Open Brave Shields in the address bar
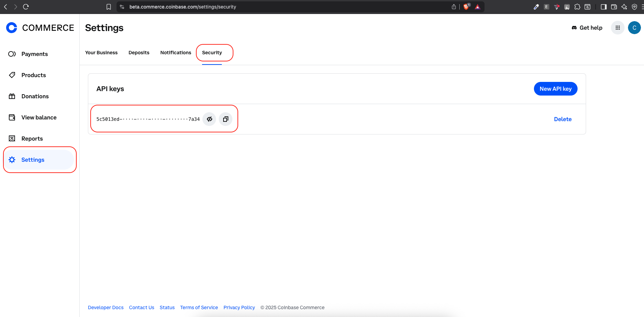Viewport: 644px width, 317px height. coord(466,6)
